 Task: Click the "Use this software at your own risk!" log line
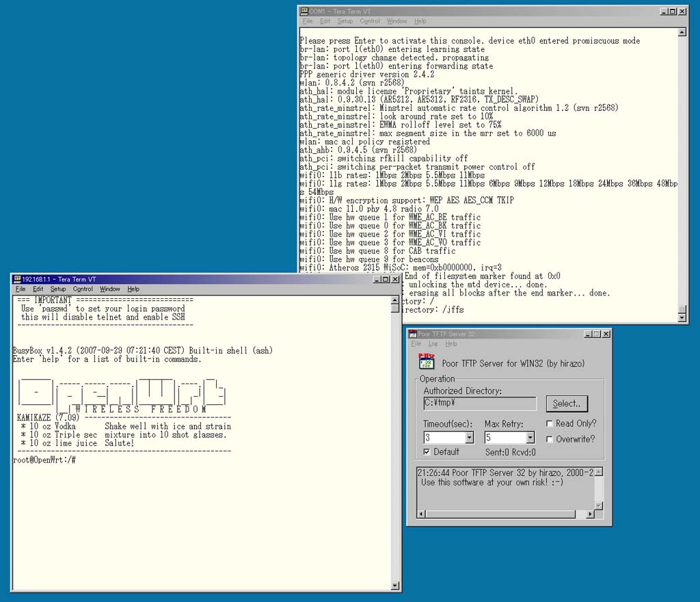tap(492, 482)
